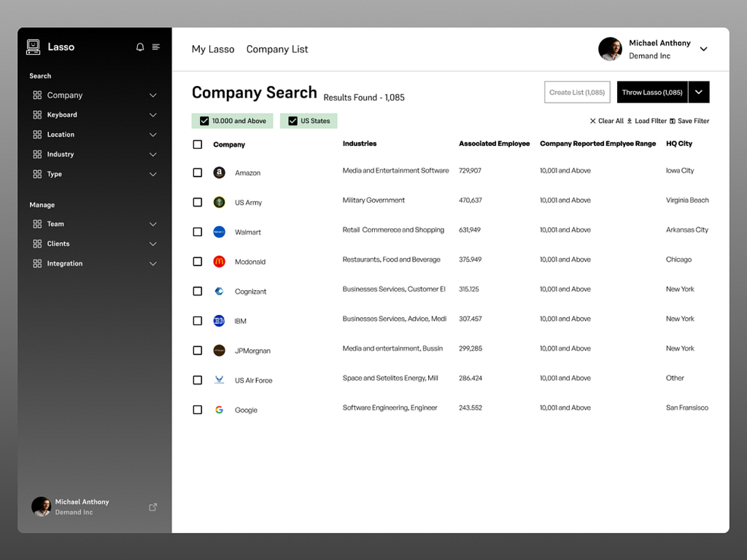The image size is (747, 560).
Task: Open notifications bell icon
Action: pyautogui.click(x=140, y=47)
